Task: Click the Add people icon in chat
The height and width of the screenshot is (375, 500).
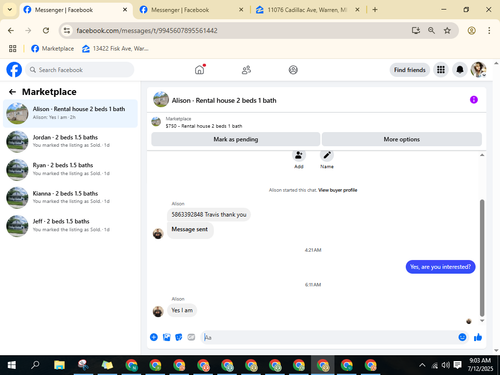Action: 299,155
